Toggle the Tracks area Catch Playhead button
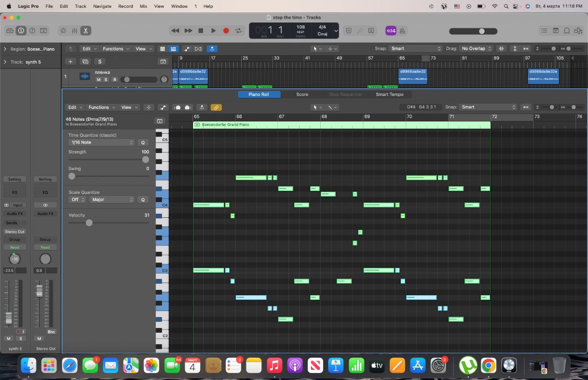 pos(212,49)
